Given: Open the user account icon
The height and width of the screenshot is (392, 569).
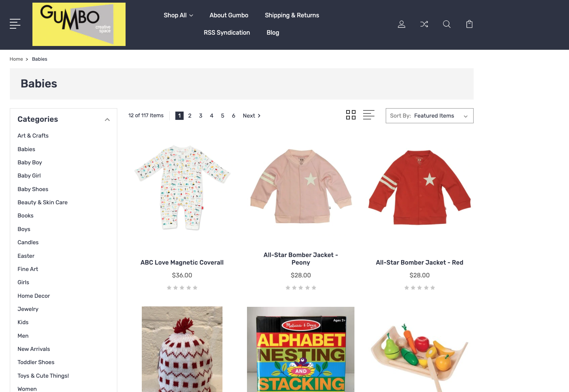Looking at the screenshot, I should coord(402,24).
